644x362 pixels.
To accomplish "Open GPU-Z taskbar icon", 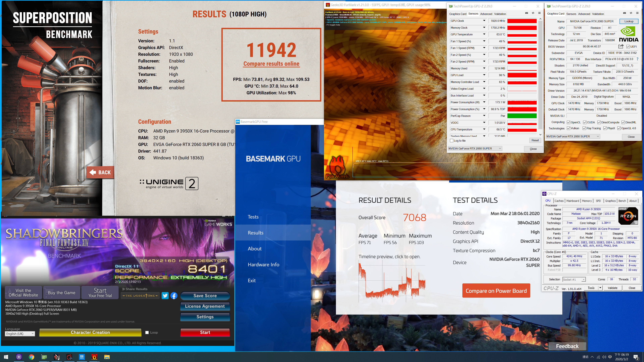I will point(44,357).
